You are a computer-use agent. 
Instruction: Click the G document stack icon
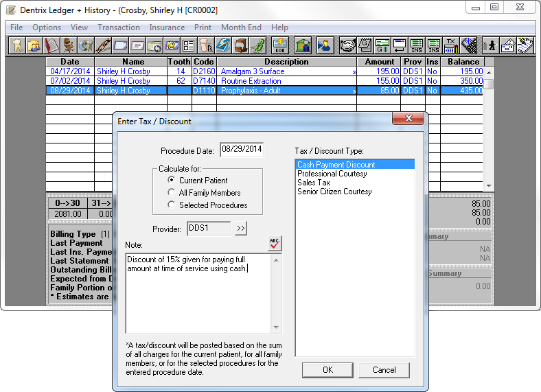[365, 45]
